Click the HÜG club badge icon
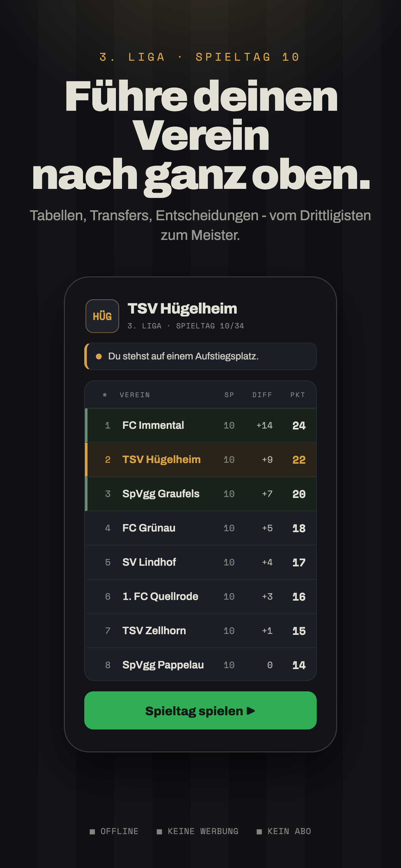Screen dimensions: 401x868 [x=102, y=316]
